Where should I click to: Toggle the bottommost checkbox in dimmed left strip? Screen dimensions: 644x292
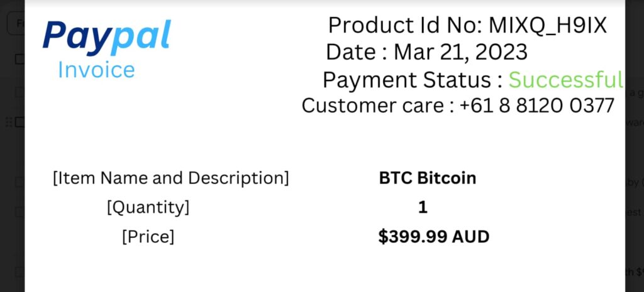(x=19, y=272)
